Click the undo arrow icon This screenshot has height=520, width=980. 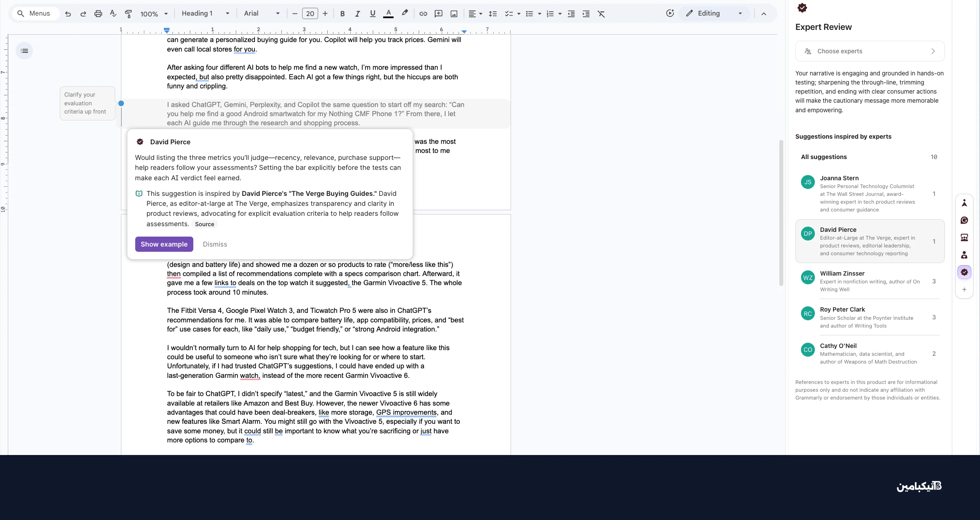click(x=68, y=14)
